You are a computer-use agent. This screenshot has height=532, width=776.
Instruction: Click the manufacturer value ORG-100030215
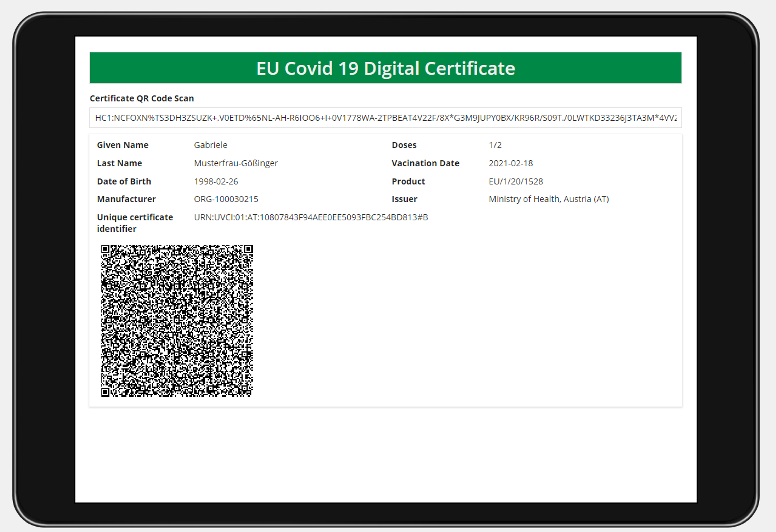(226, 199)
